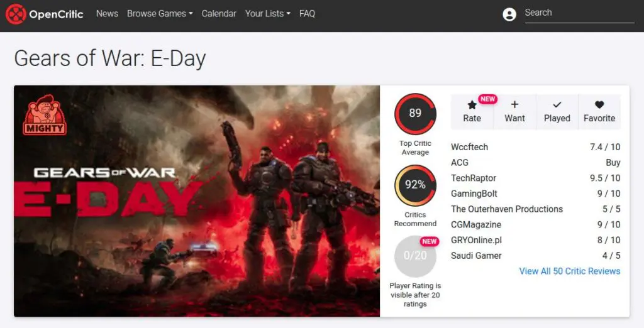Open the Wccftech review
The image size is (644, 328).
(x=469, y=147)
